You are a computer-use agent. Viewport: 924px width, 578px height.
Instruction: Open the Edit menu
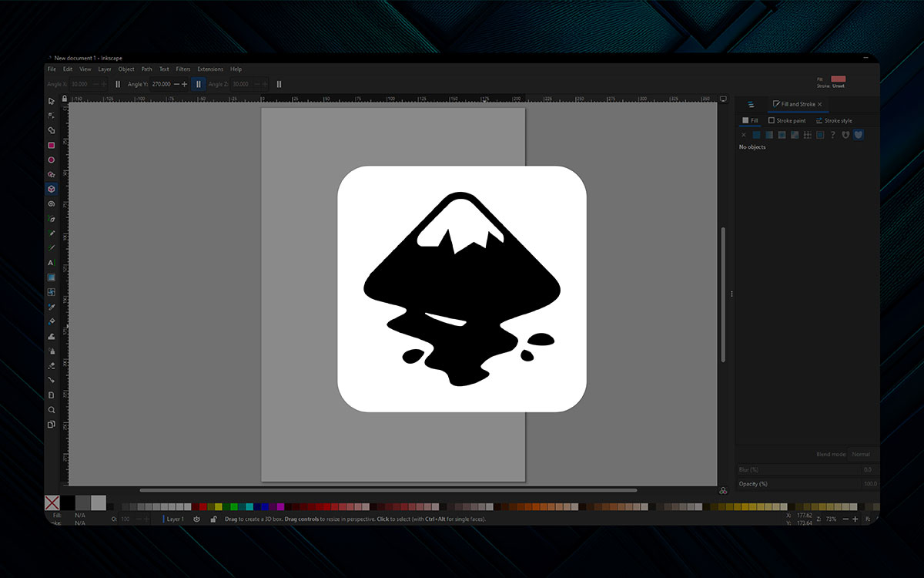tap(68, 69)
